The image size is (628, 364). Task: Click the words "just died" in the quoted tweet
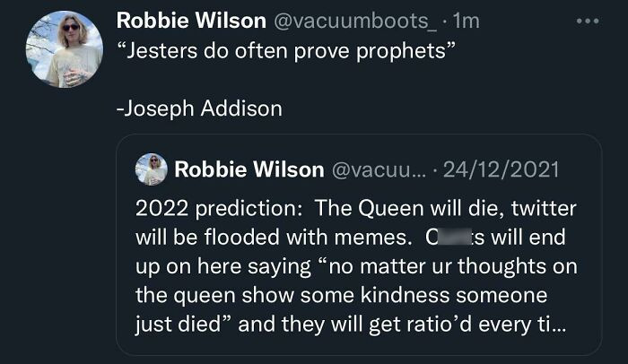click(179, 325)
